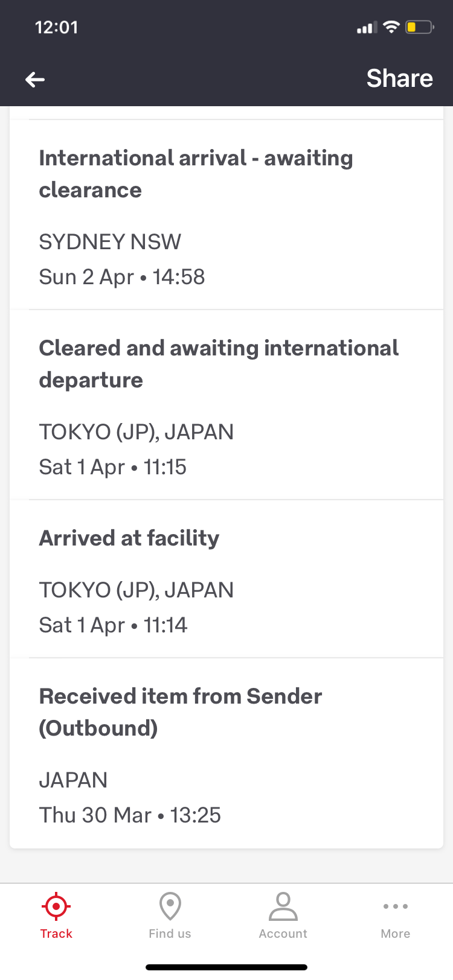Viewport: 453px width, 980px height.
Task: Open the More tab label
Action: pyautogui.click(x=396, y=934)
